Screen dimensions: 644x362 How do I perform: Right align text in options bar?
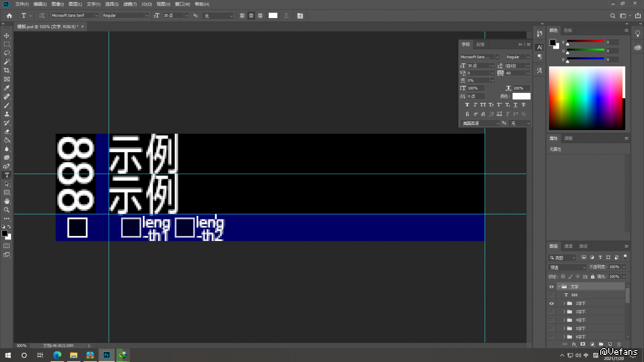260,16
